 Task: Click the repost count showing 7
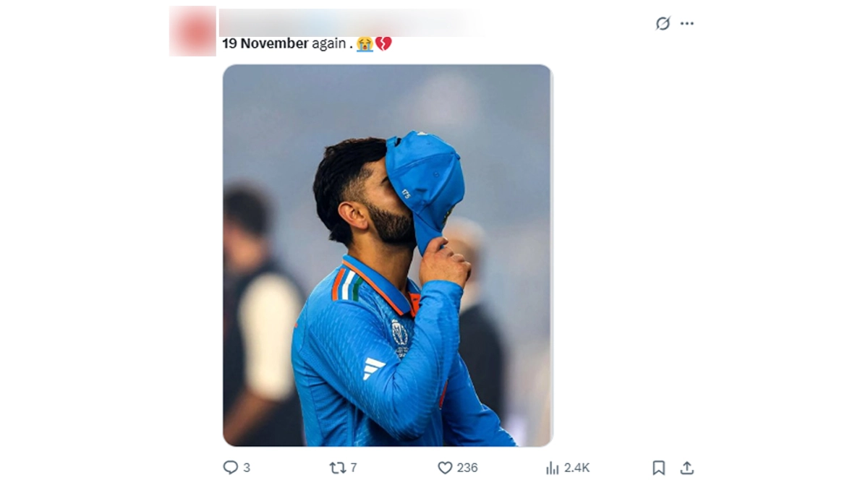coord(354,468)
